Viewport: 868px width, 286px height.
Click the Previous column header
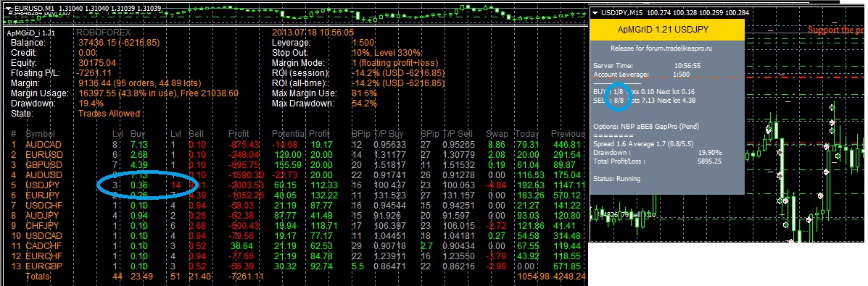569,134
